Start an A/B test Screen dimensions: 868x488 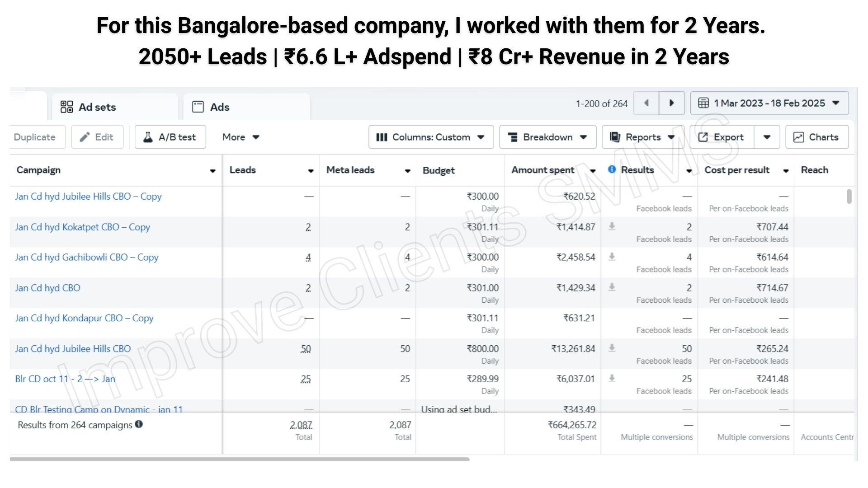pos(170,137)
